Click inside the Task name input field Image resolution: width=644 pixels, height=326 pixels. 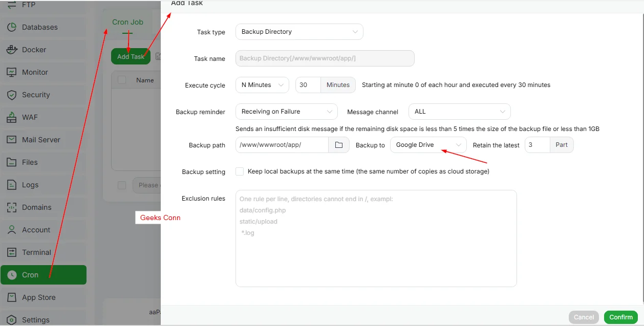325,58
